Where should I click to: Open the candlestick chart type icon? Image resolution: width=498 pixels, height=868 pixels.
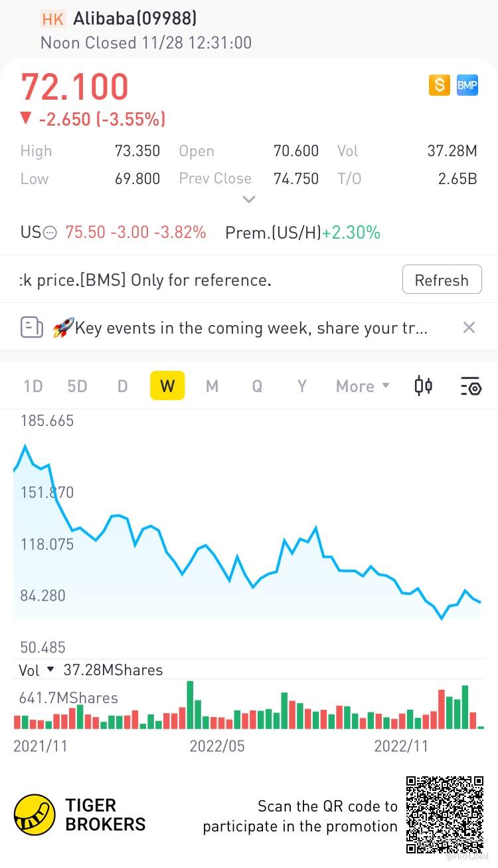pos(424,385)
